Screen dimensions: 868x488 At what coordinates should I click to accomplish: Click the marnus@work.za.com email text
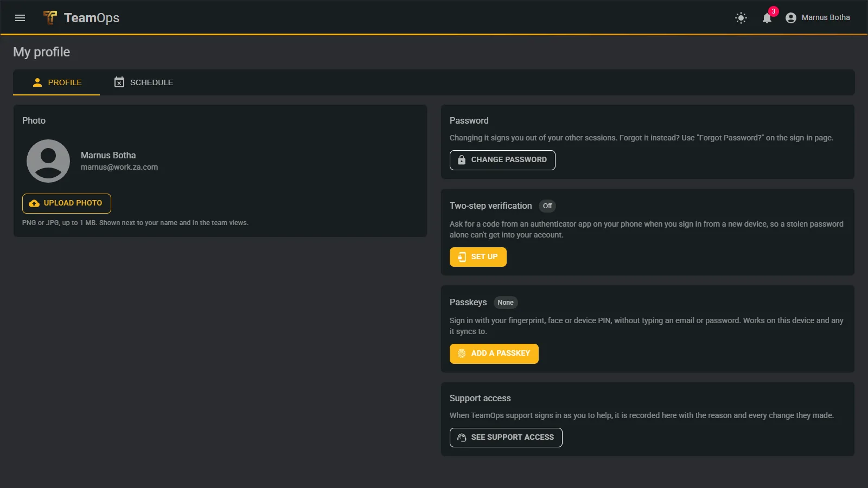pyautogui.click(x=119, y=167)
